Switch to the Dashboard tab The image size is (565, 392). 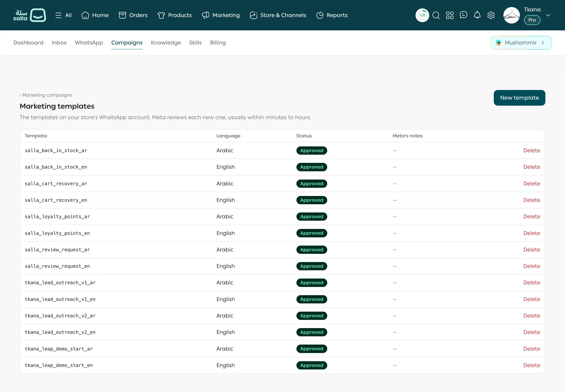[28, 43]
